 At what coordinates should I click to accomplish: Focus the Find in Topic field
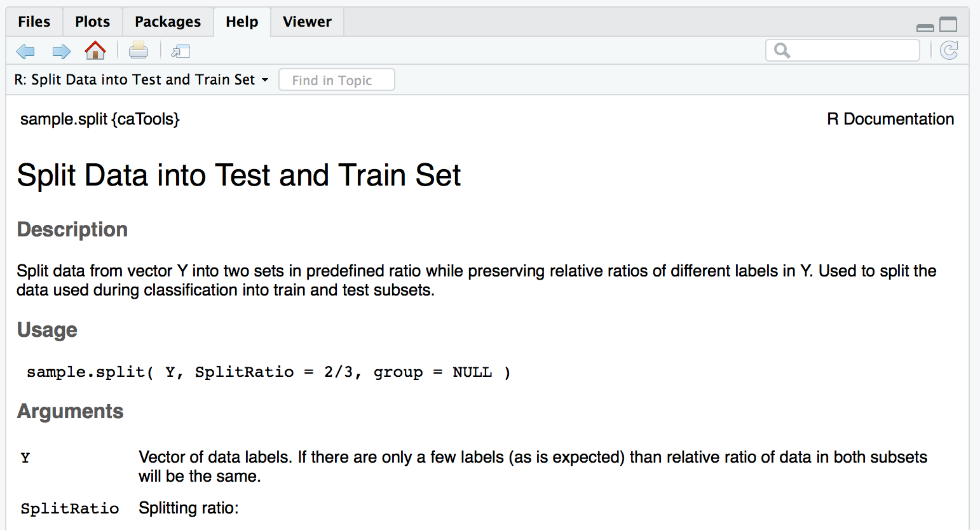[337, 80]
